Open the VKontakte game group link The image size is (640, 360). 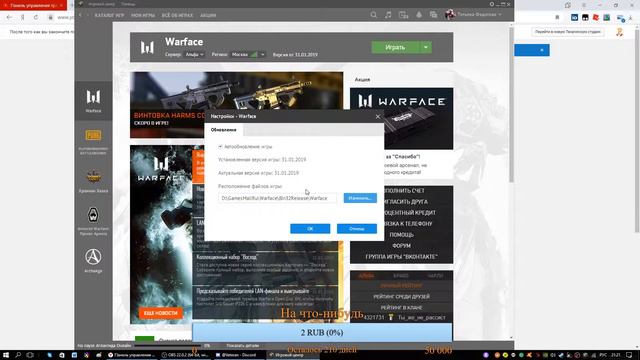click(x=401, y=257)
